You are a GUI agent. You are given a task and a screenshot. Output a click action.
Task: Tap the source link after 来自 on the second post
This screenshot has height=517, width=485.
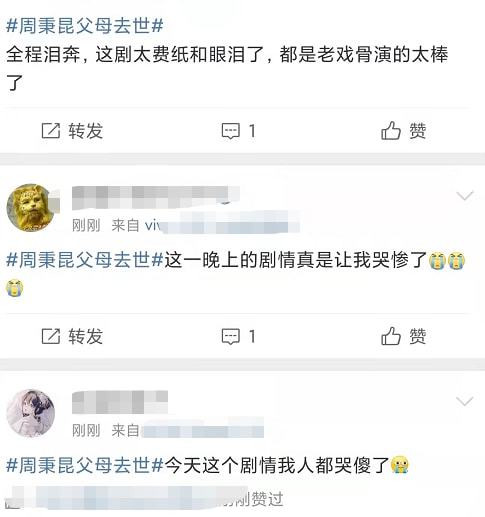point(222,225)
